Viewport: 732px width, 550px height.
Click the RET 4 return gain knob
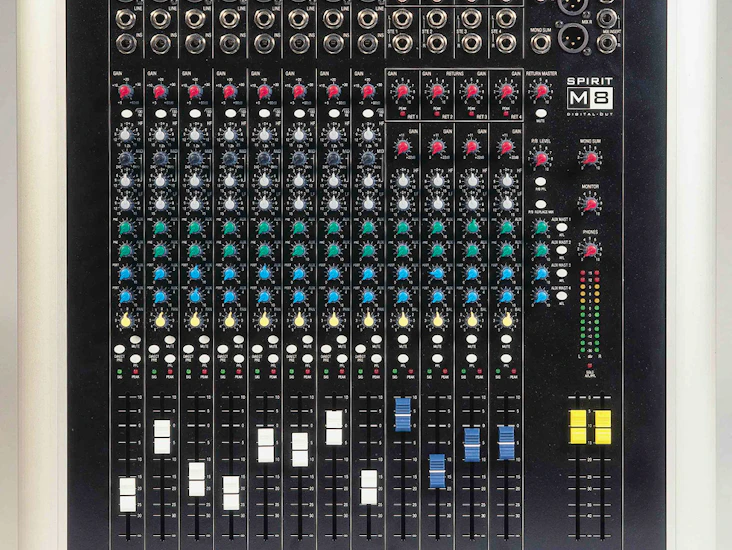pyautogui.click(x=506, y=91)
